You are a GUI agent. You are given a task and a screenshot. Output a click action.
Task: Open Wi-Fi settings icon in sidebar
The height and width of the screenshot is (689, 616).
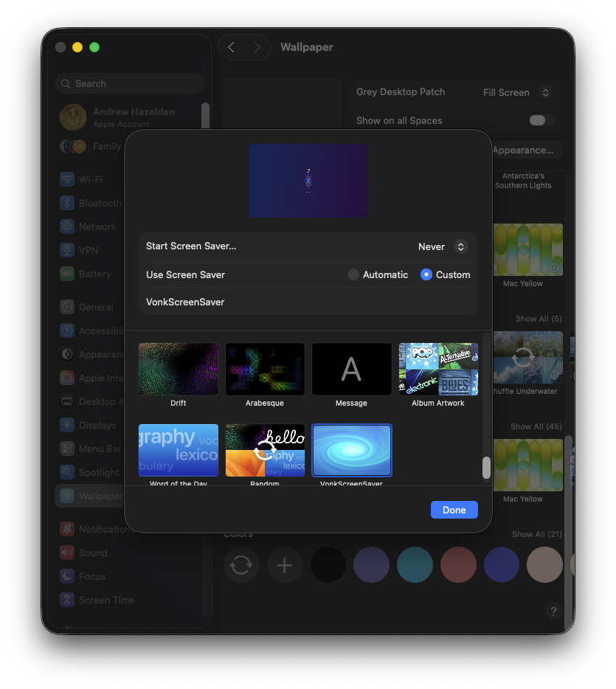point(67,179)
